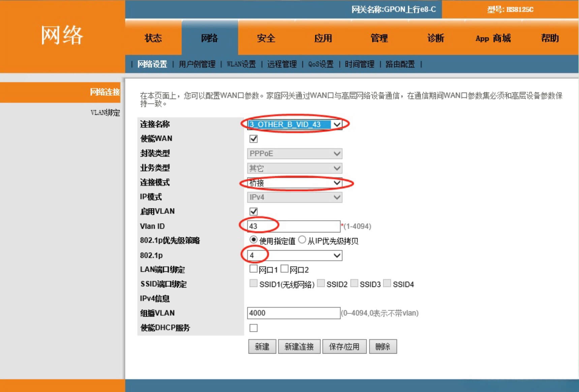Open the 连接名称 dropdown showing 3_OTHER_B_VID_43

click(x=337, y=124)
